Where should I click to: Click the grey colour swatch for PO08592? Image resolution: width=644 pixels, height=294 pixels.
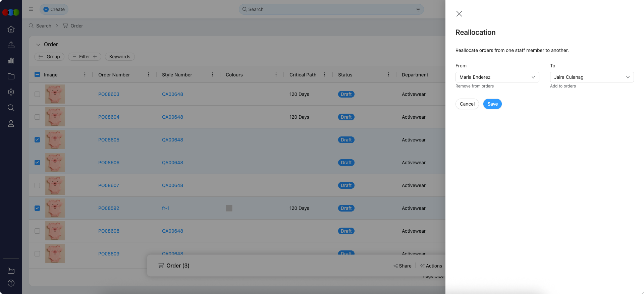click(x=229, y=208)
